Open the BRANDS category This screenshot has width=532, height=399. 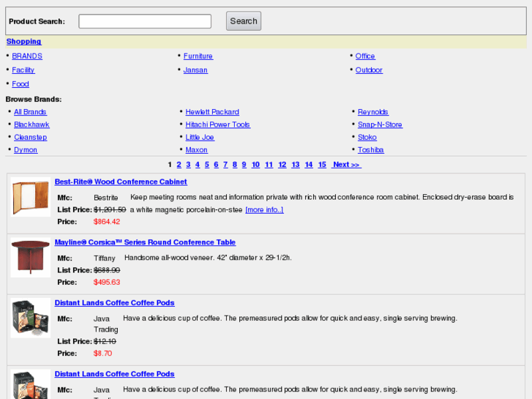pos(27,56)
